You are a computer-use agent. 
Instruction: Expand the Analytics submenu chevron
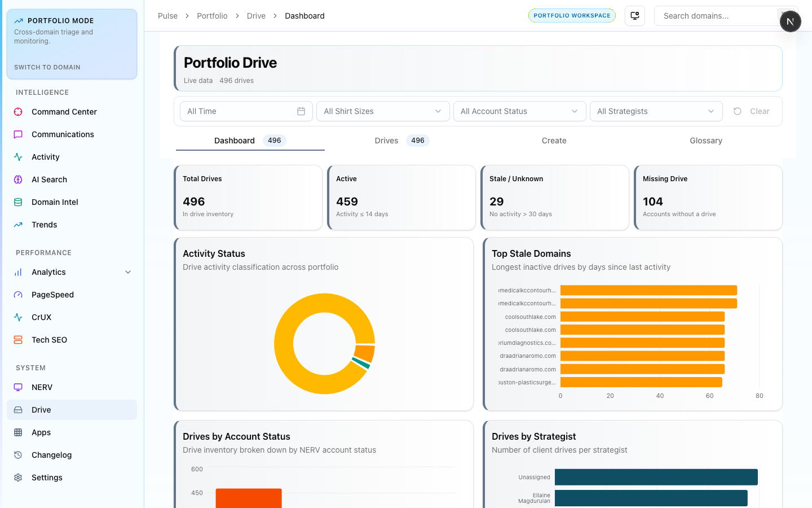128,272
